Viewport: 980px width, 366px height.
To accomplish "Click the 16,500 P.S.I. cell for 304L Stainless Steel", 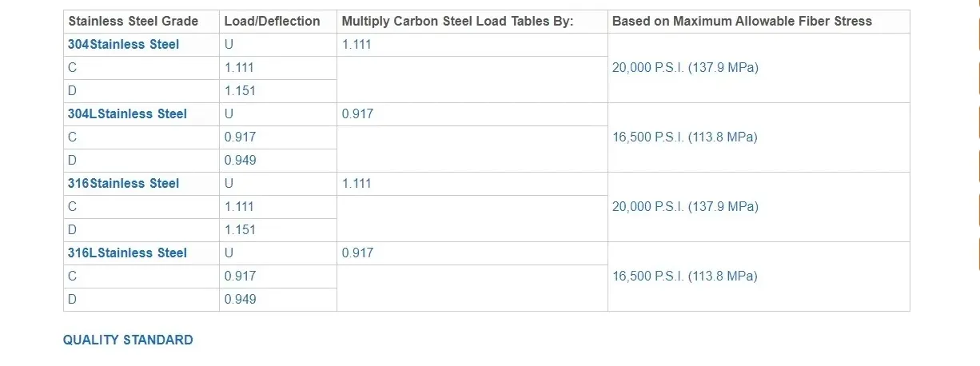I will point(684,137).
